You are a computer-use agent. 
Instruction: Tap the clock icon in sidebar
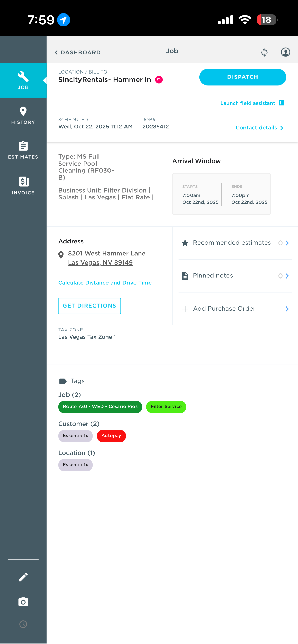[23, 624]
